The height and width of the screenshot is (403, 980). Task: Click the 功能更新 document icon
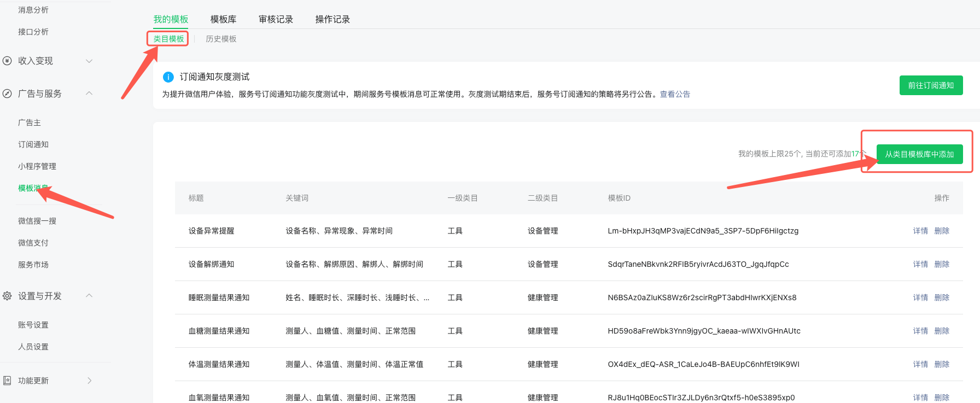click(7, 381)
